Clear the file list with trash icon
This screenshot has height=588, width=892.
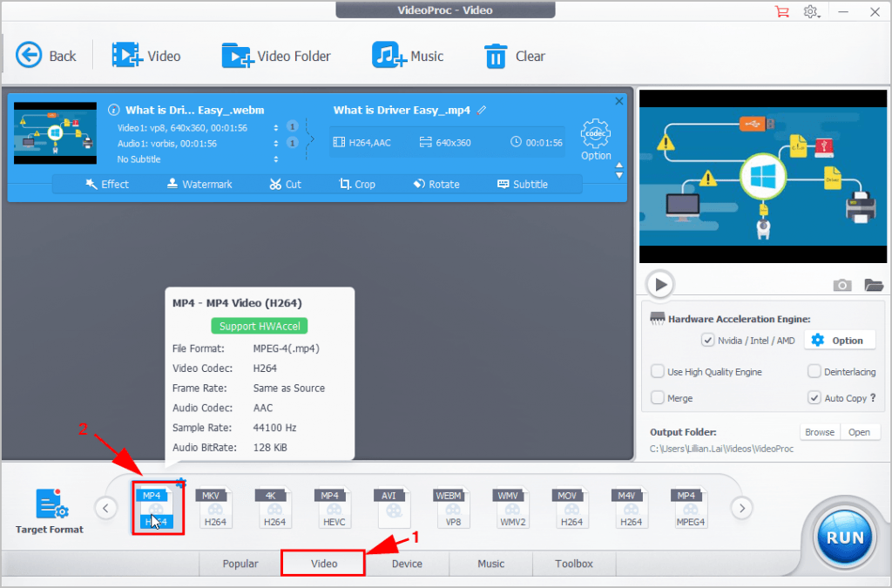pos(514,56)
